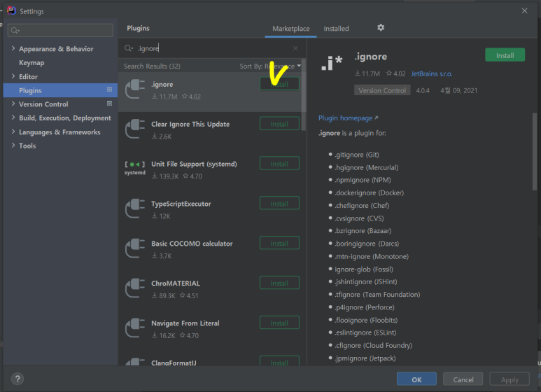The width and height of the screenshot is (541, 392).
Task: Expand Build, Execution, Deployment node
Action: coord(13,118)
